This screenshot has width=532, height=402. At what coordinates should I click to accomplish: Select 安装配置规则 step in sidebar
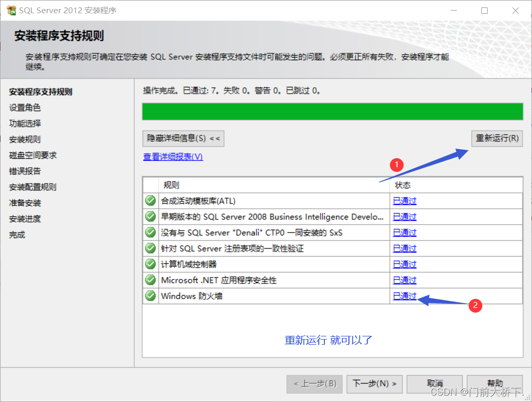pos(33,187)
